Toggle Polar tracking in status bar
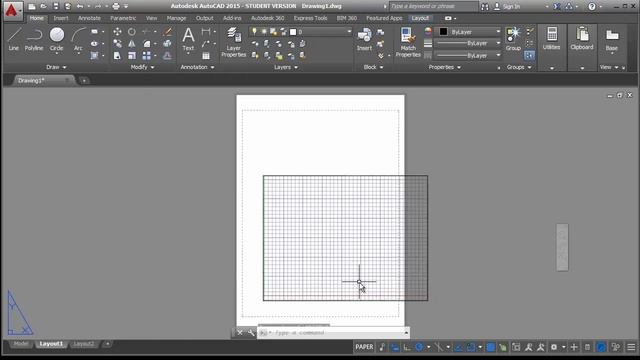Image resolution: width=640 pixels, height=360 pixels. (x=419, y=347)
